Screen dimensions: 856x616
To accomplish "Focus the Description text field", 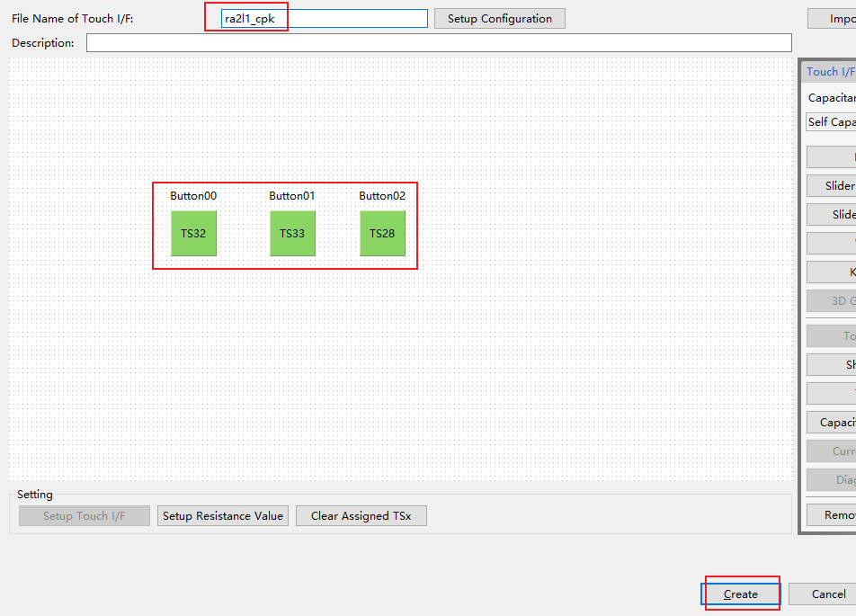I will click(x=439, y=43).
